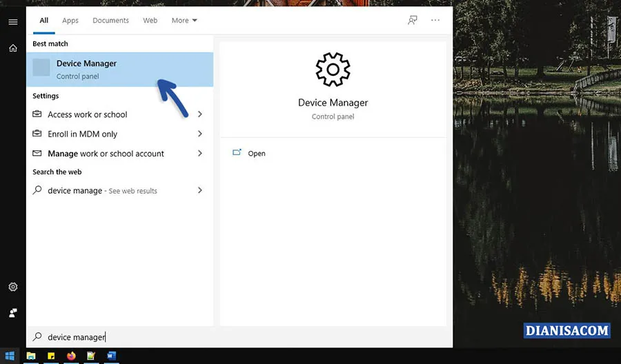
Task: Click the magnifier icon beside device manage web result
Action: click(37, 190)
